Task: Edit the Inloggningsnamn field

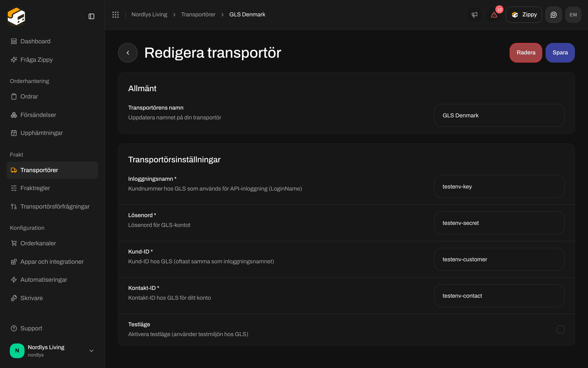Action: (x=499, y=186)
